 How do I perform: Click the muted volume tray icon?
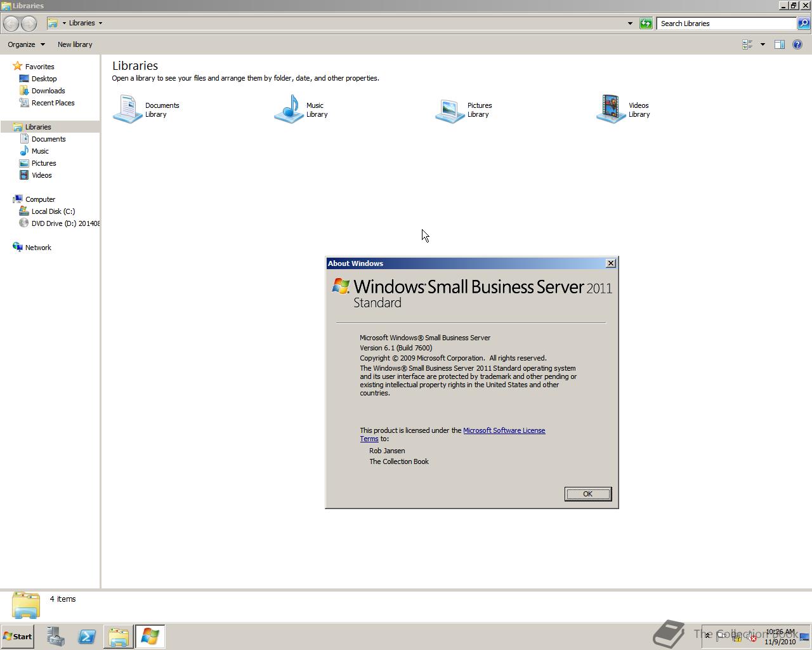[752, 637]
